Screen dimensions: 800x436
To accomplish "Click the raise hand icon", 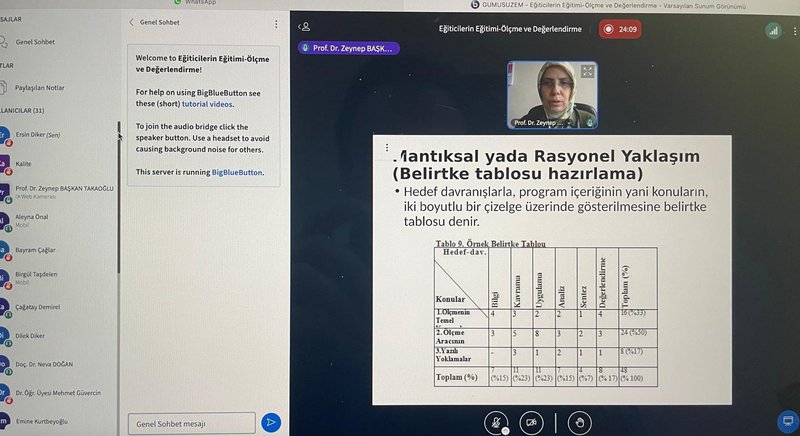I will click(x=576, y=423).
